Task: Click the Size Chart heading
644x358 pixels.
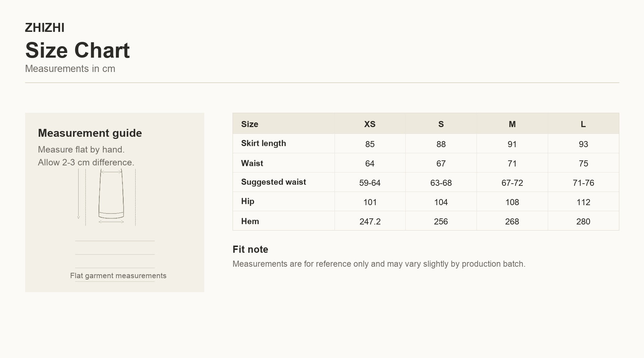Action: [x=77, y=50]
